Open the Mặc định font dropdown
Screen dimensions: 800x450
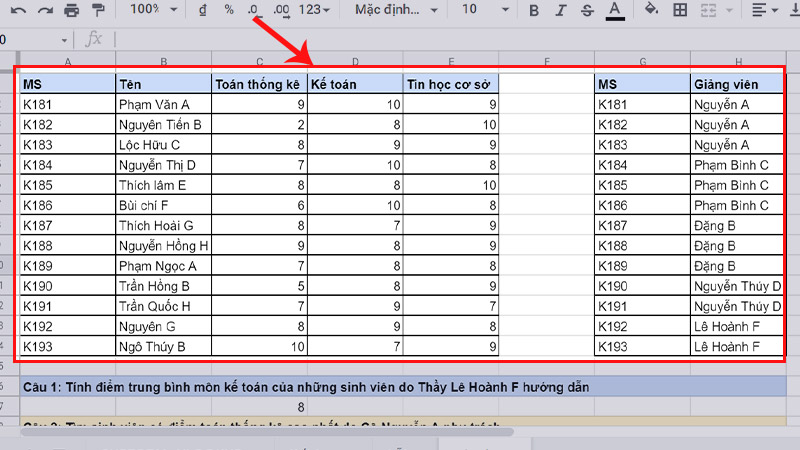[396, 10]
